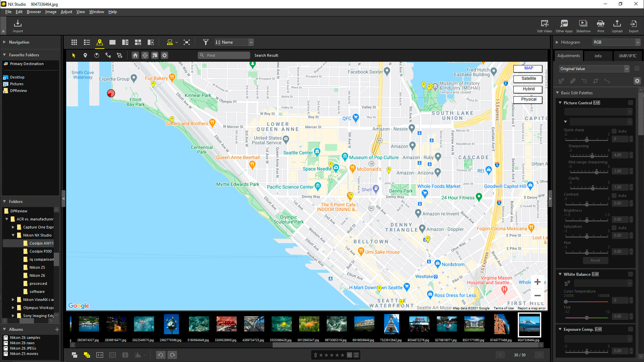
Task: Click the Find search field
Action: coord(224,55)
